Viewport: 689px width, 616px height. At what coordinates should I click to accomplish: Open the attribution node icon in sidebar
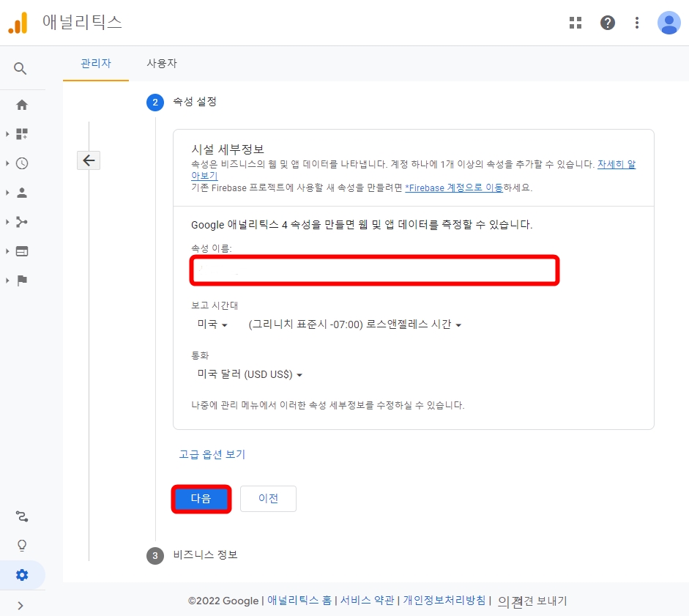(22, 221)
